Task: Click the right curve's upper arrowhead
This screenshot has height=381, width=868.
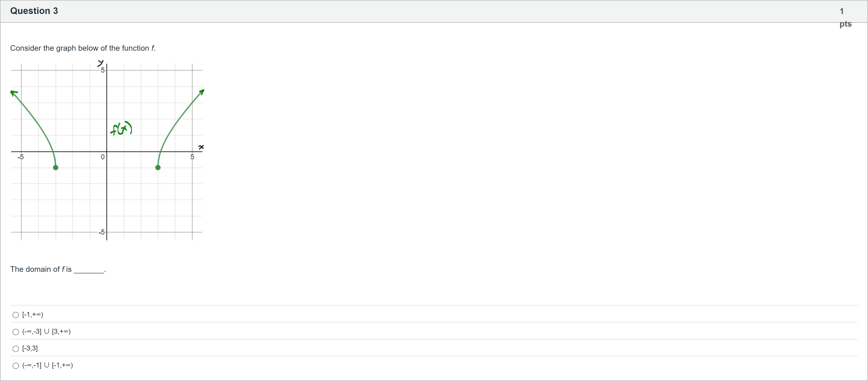Action: [x=202, y=92]
